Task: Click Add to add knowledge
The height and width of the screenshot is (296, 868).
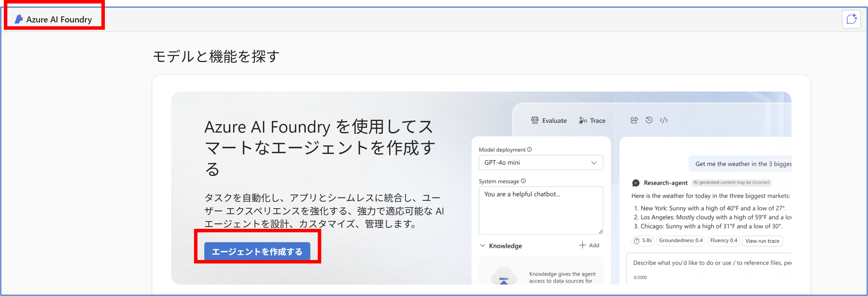Action: (589, 245)
